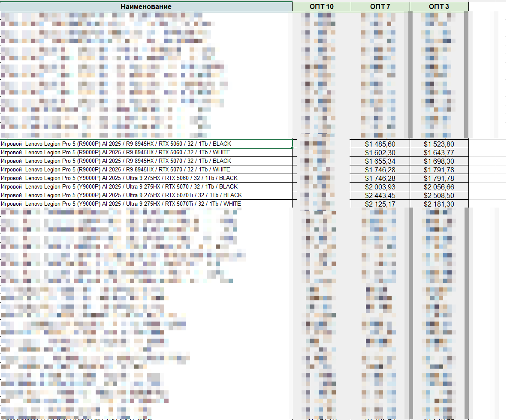The height and width of the screenshot is (420, 507).
Task: Select R9000P RTX 5070 BLACK name cell
Action: pyautogui.click(x=146, y=161)
